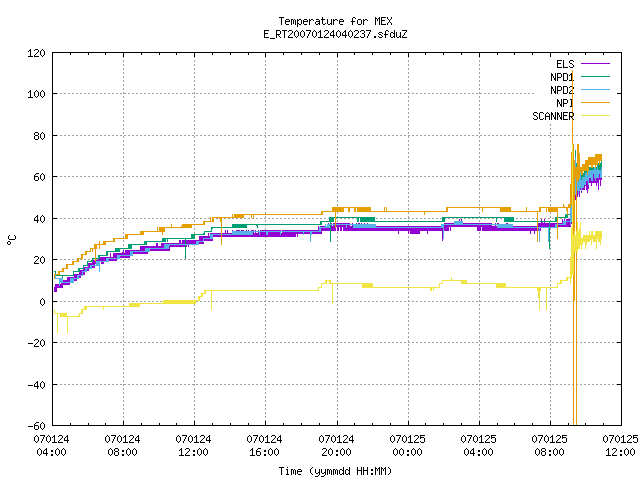This screenshot has height=480, width=640.
Task: Click x-axis label 070124 20:00
Action: pos(336,445)
